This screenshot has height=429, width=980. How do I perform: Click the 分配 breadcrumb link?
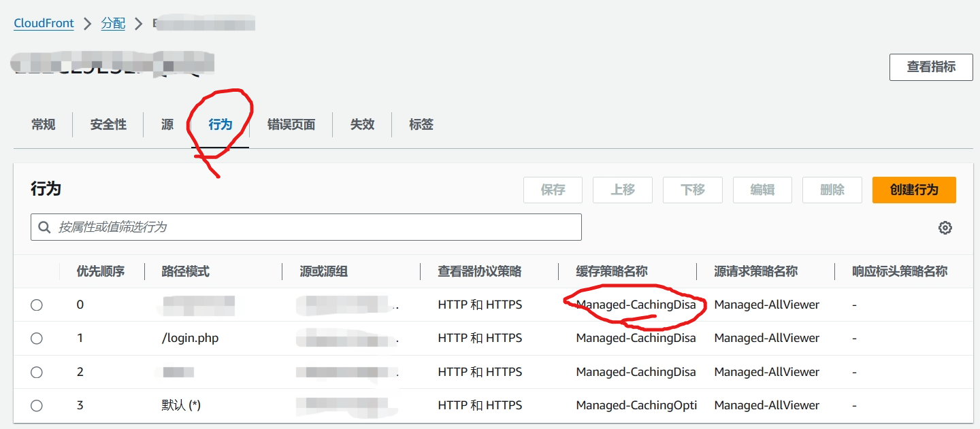[x=113, y=22]
